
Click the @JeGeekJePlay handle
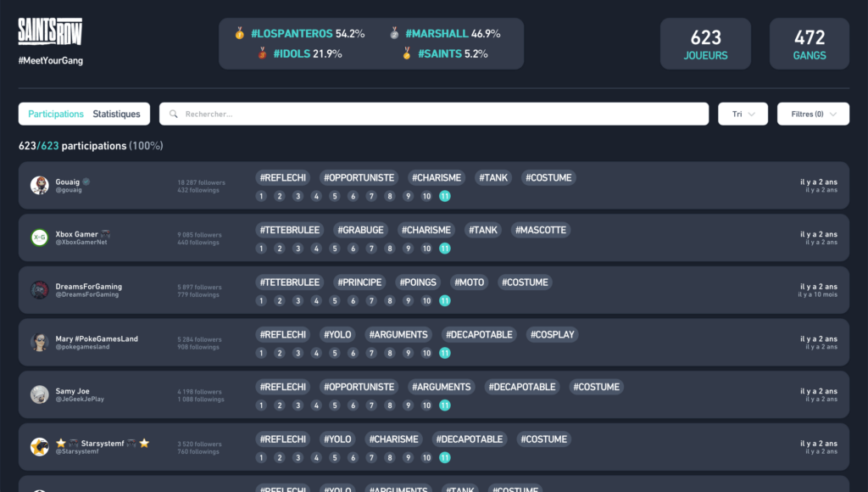pyautogui.click(x=80, y=399)
